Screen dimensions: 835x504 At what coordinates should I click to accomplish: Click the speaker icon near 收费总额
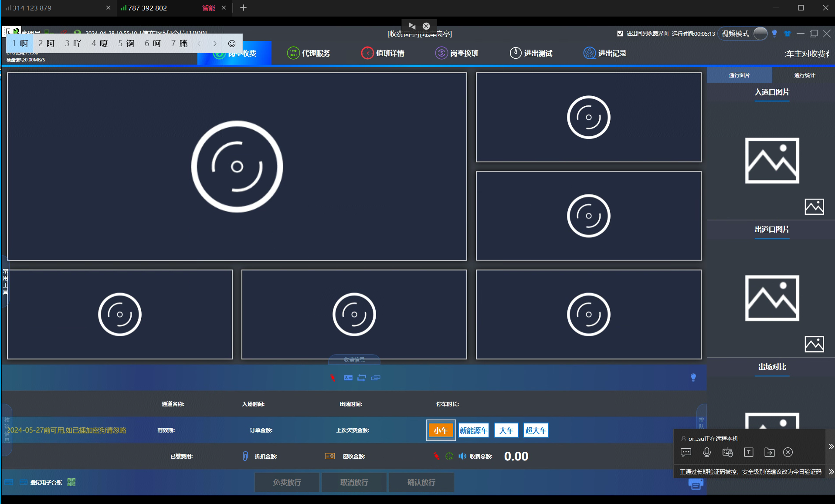coord(462,456)
